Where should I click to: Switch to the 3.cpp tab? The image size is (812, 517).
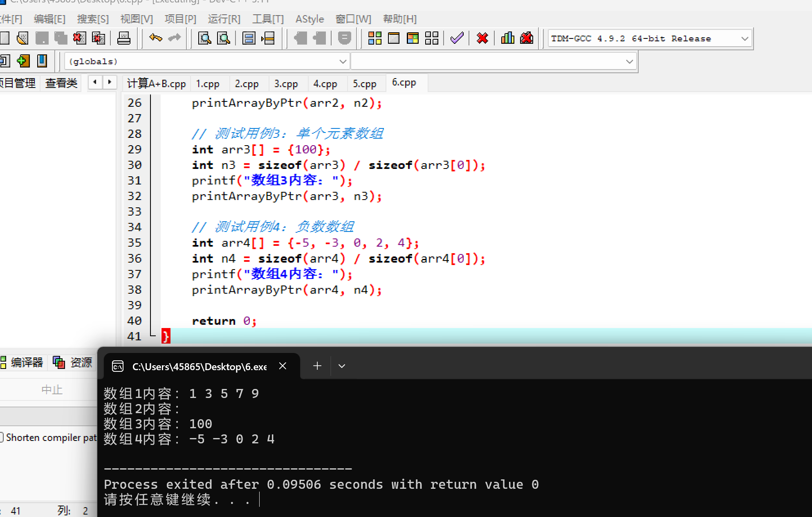pyautogui.click(x=286, y=84)
